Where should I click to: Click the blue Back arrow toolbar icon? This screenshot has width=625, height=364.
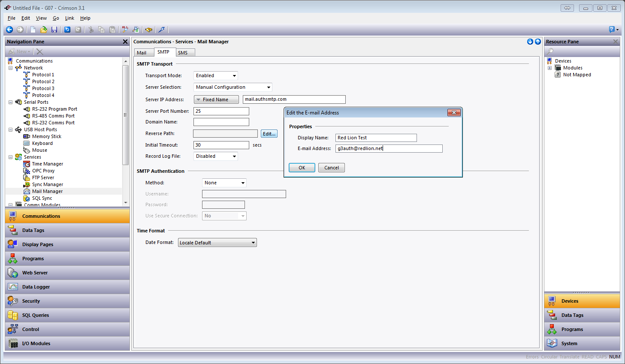coord(9,30)
